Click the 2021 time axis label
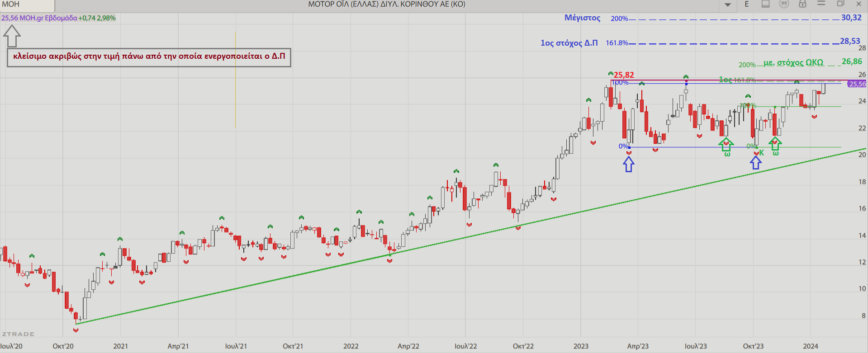This screenshot has height=353, width=868. [x=121, y=346]
